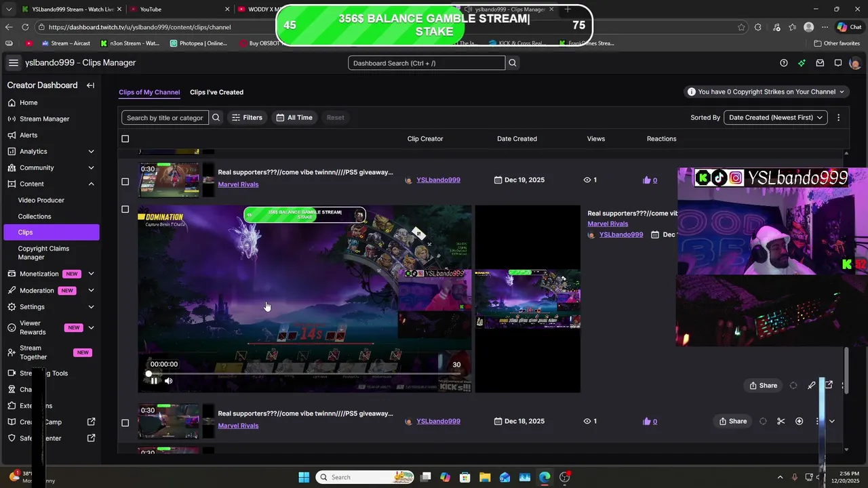Open the three-dot menu next to sort dropdown
The width and height of the screenshot is (868, 488).
click(x=838, y=117)
